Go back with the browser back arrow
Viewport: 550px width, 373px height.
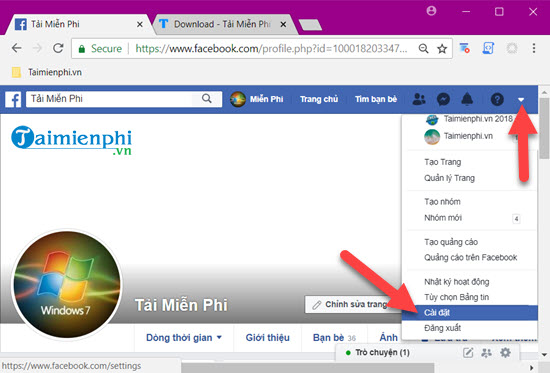[x=16, y=48]
